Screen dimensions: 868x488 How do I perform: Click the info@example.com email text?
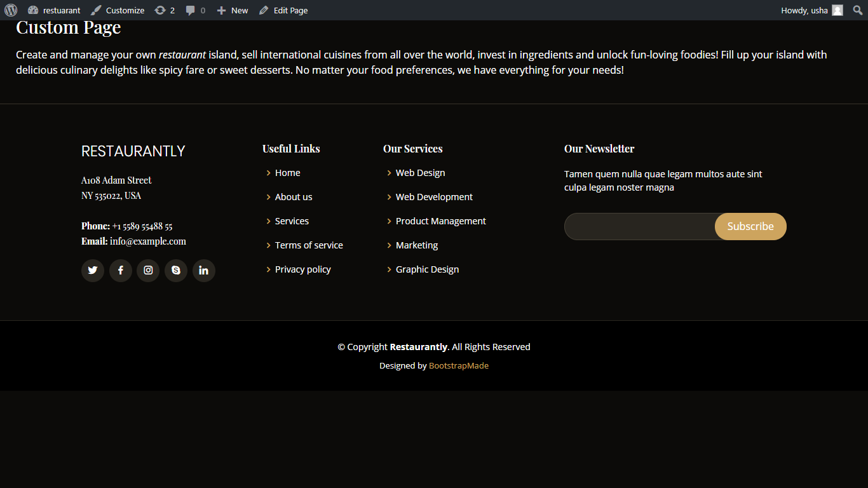pos(148,241)
